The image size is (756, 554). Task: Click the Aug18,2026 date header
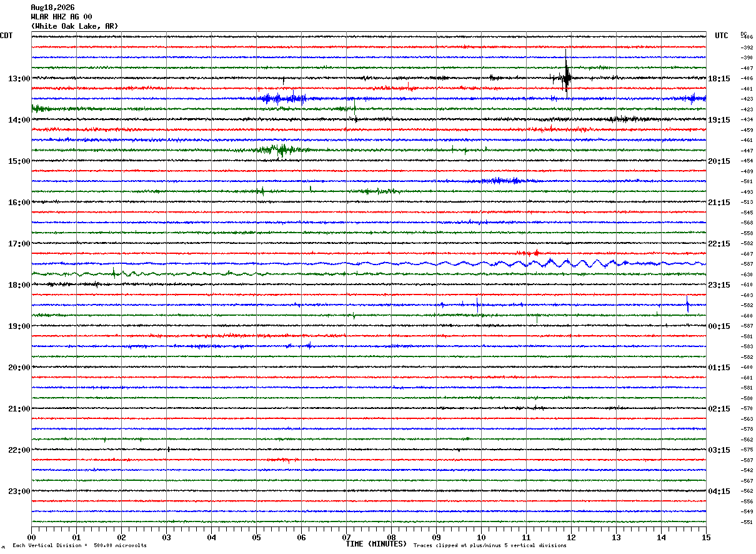(52, 8)
